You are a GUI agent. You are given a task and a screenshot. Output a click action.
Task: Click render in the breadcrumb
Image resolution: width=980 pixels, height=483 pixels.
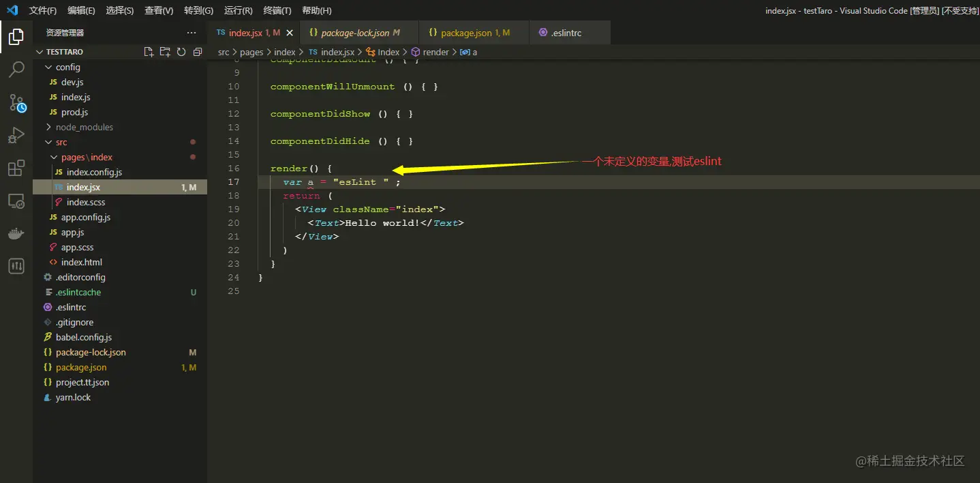[x=435, y=52]
